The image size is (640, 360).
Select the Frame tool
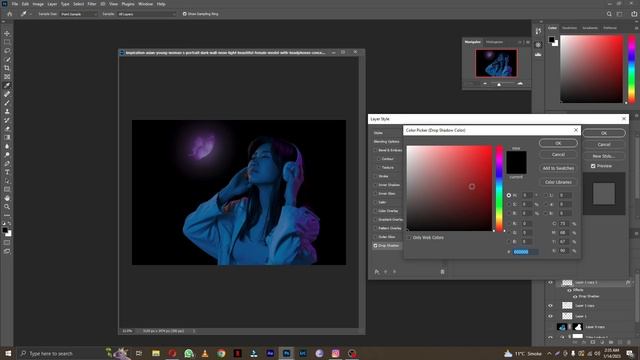click(7, 77)
